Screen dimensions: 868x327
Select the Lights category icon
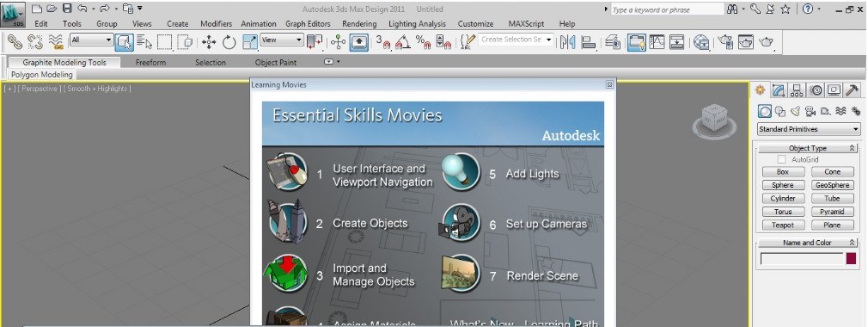click(795, 111)
